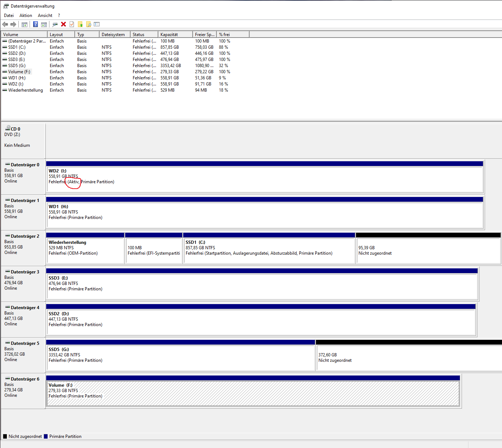Viewport: 502px width, 448px height.
Task: Sort by the Layout column header
Action: pyautogui.click(x=61, y=35)
